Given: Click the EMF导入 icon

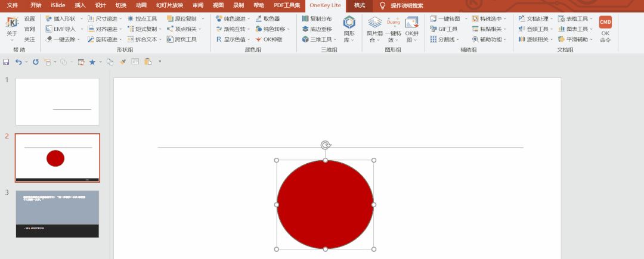Looking at the screenshot, I should point(48,29).
